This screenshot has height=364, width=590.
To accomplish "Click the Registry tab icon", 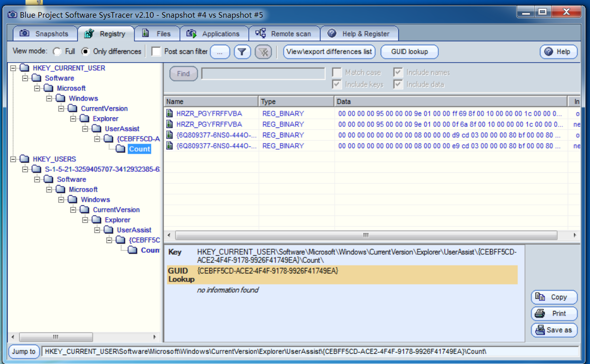I will pyautogui.click(x=89, y=33).
